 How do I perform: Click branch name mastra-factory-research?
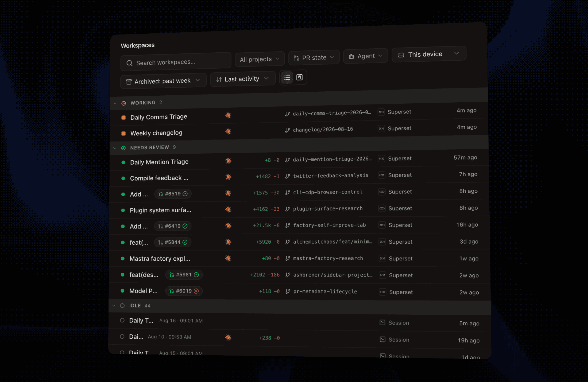tap(328, 258)
